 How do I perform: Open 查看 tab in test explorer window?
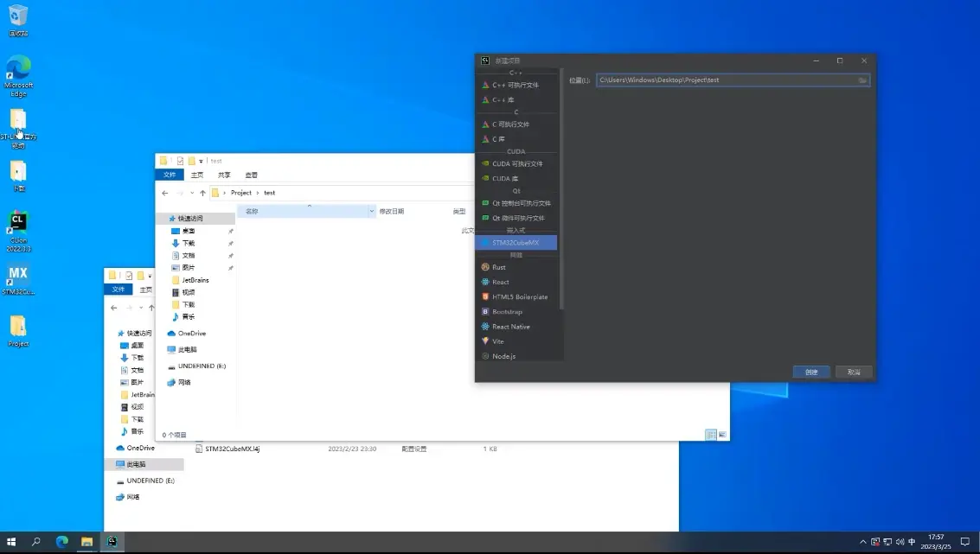(251, 175)
